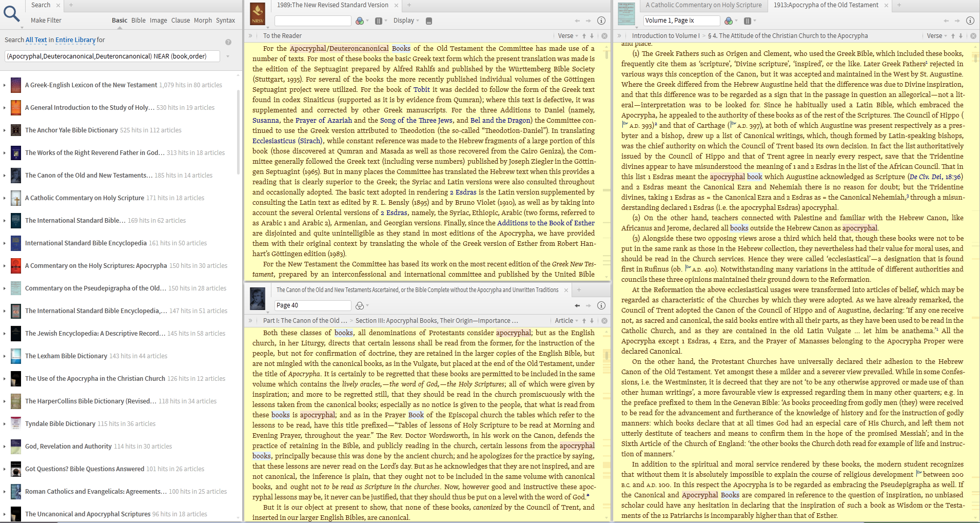
Task: Open the Susanna link in NRSV text
Action: coord(266,120)
